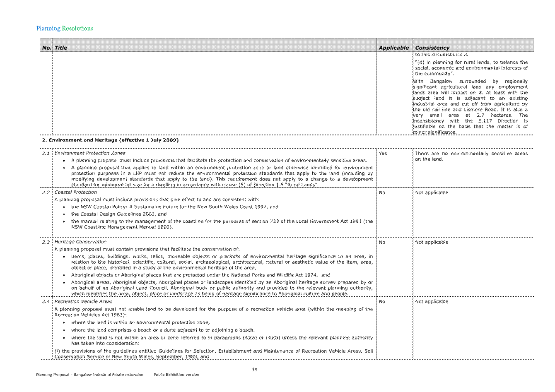Click section heading '2. Environment and Heritage'
The image size is (555, 392).
point(111,140)
